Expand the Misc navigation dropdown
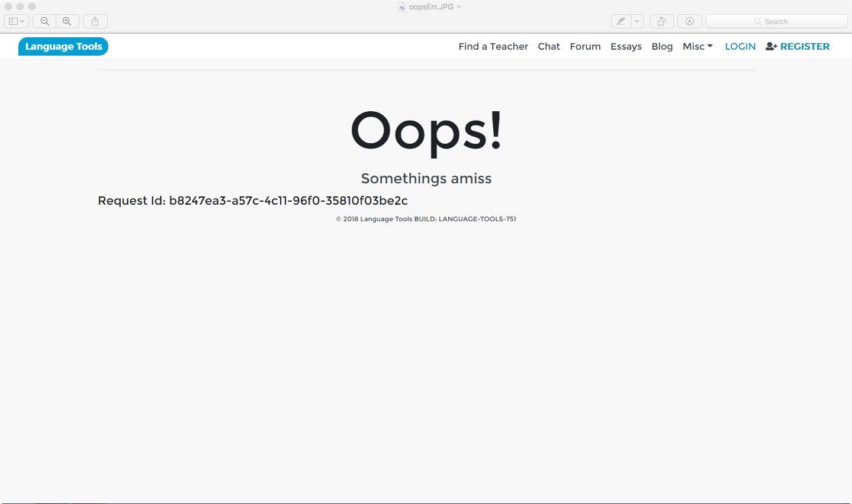This screenshot has height=504, width=852. click(697, 47)
